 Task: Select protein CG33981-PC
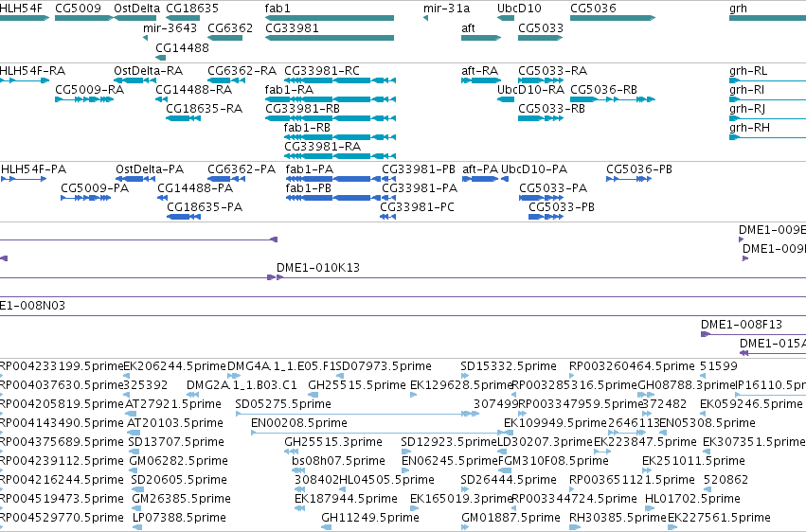(418, 207)
